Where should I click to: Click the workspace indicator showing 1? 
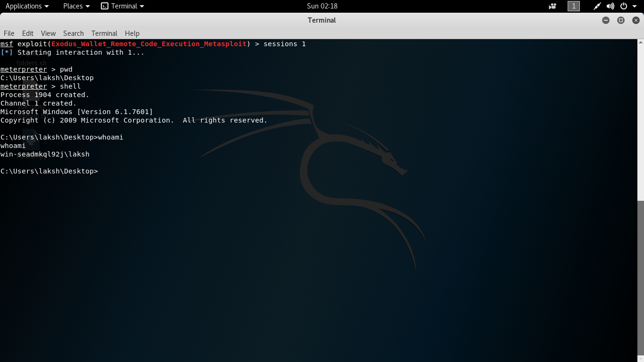click(x=574, y=6)
